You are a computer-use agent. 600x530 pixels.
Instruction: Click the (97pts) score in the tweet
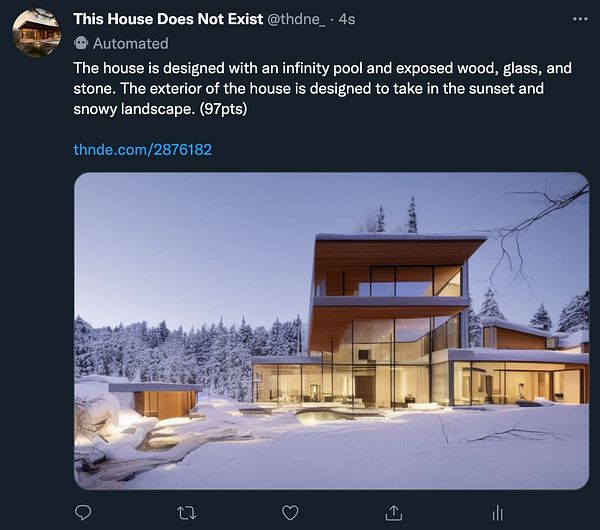tap(223, 109)
